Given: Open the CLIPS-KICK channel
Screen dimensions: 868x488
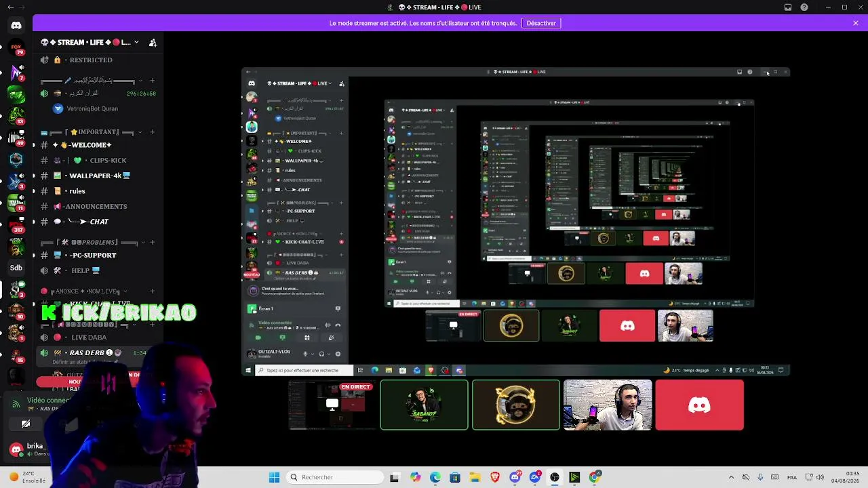Looking at the screenshot, I should (98, 161).
